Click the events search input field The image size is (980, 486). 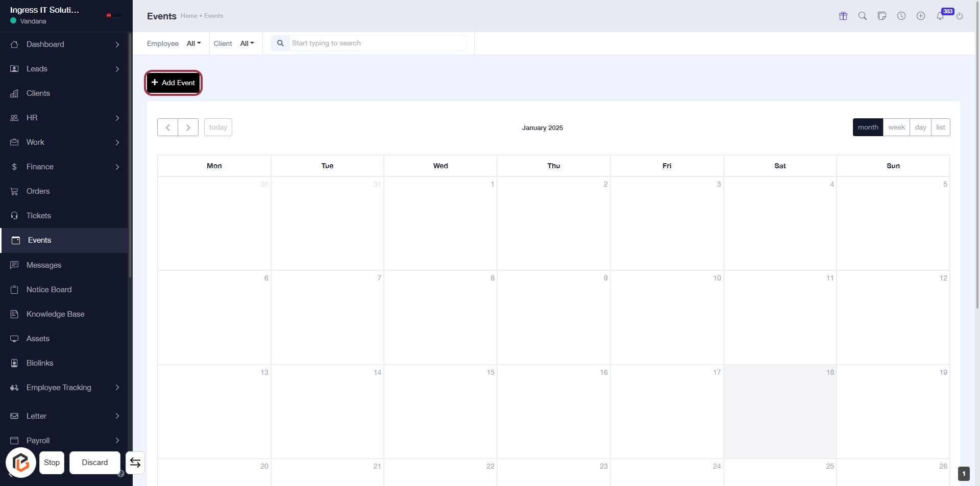click(x=377, y=43)
